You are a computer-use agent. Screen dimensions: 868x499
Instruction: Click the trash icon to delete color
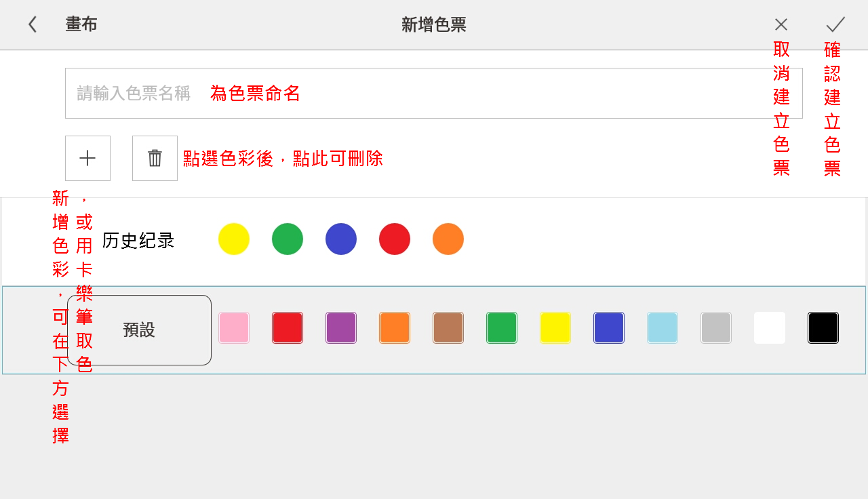point(155,158)
